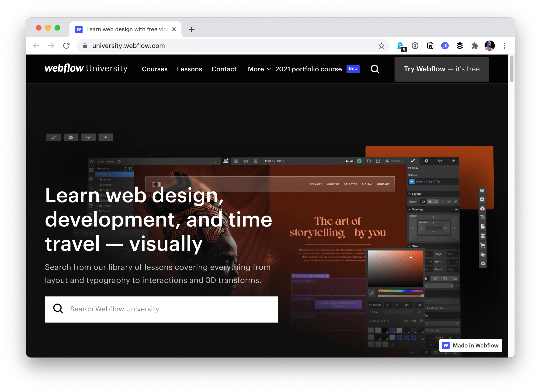Toggle the contrast ratio eye icon
This screenshot has height=392, width=541.
(x=421, y=321)
